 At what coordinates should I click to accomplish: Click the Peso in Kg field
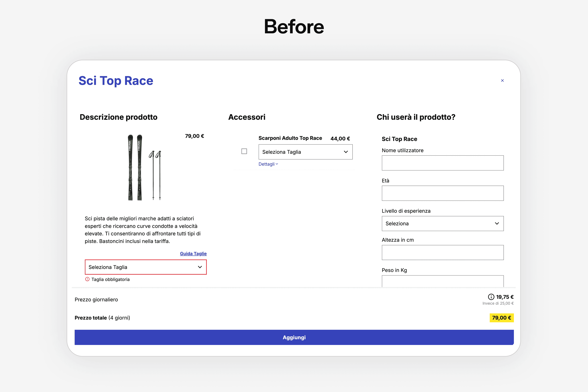(x=442, y=282)
